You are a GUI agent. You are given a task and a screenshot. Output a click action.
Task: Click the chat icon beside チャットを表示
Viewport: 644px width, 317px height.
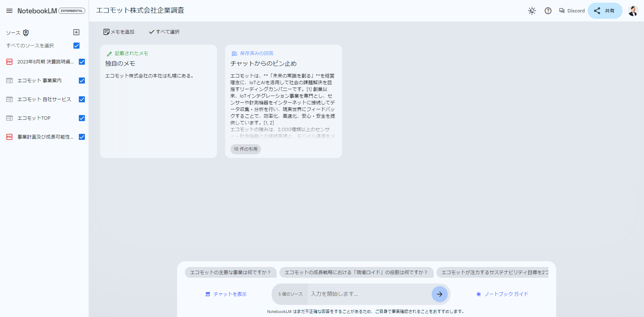(x=208, y=294)
